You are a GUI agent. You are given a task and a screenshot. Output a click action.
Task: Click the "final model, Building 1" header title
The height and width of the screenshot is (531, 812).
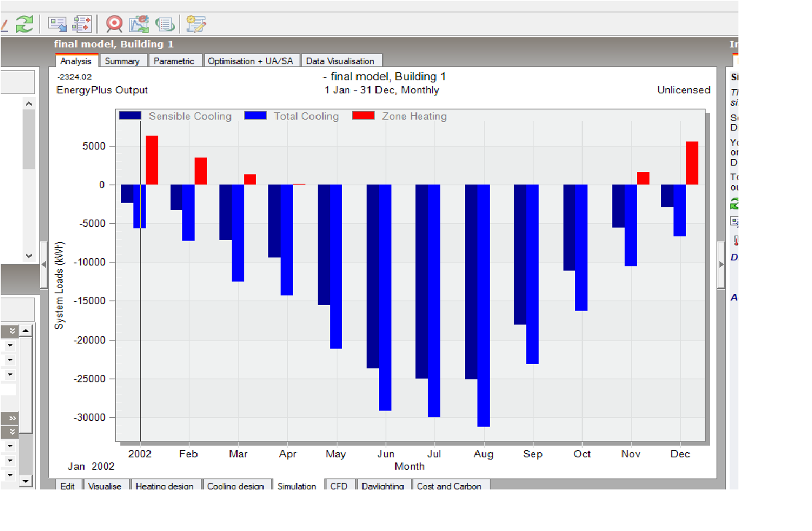(114, 44)
